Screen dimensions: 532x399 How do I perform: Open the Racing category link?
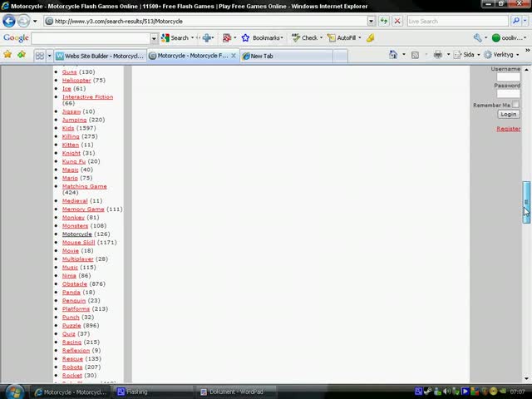[x=71, y=342]
